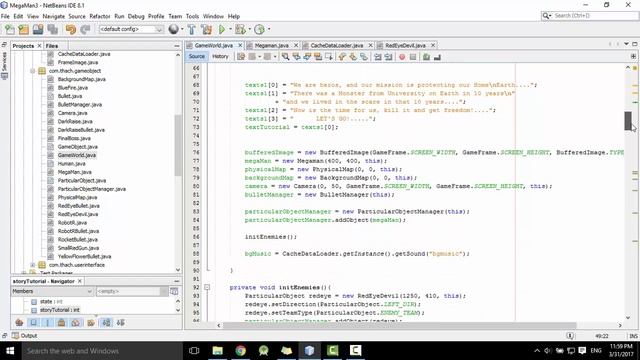The width and height of the screenshot is (640, 360).
Task: Toggle Show Fields filter in Navigator
Action: 33,322
